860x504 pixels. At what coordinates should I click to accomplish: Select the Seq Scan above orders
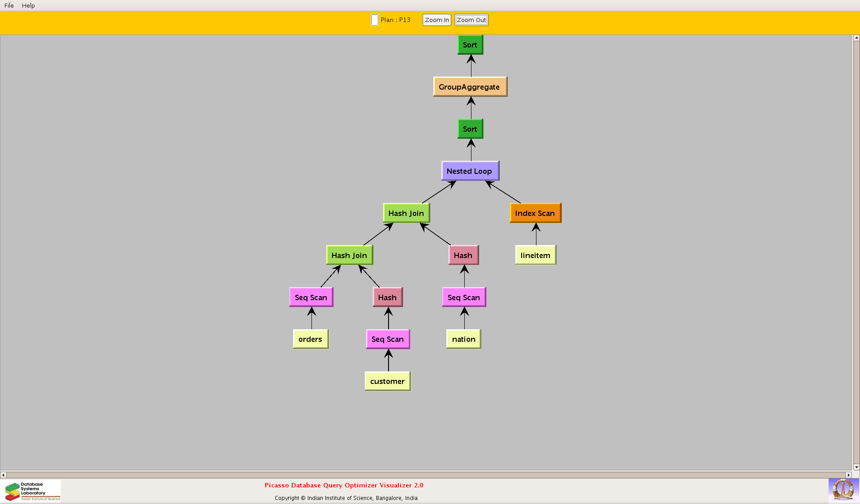(311, 297)
